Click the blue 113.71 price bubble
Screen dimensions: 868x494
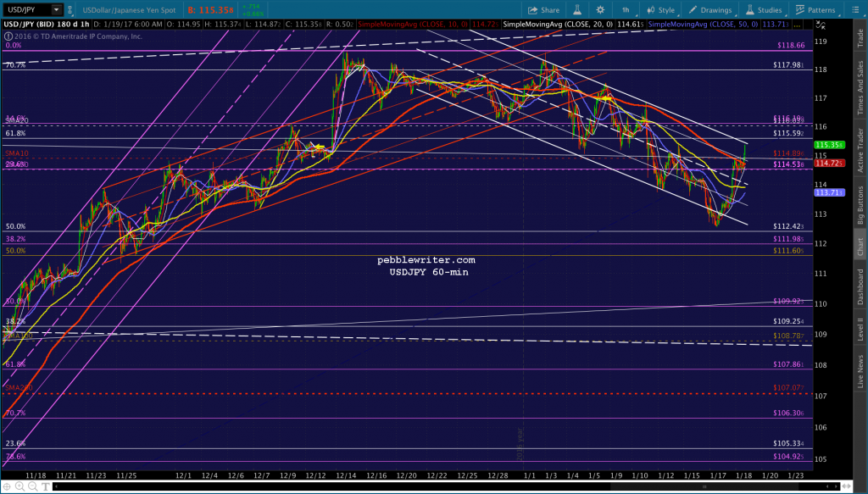click(x=829, y=192)
